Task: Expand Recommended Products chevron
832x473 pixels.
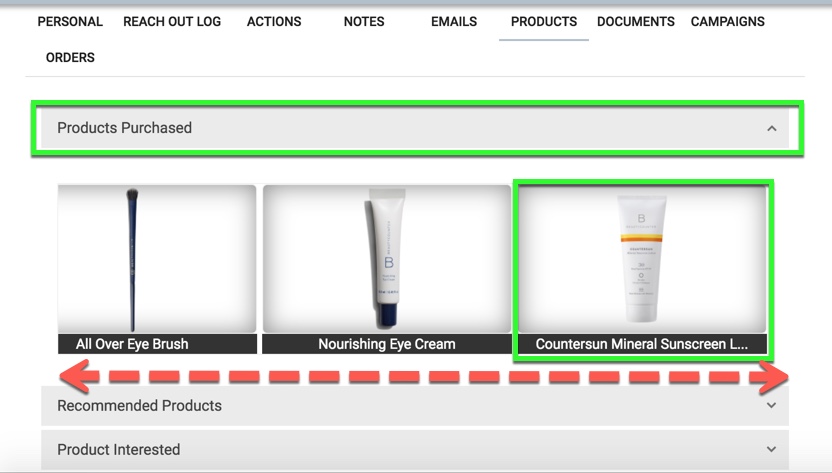Action: [772, 405]
